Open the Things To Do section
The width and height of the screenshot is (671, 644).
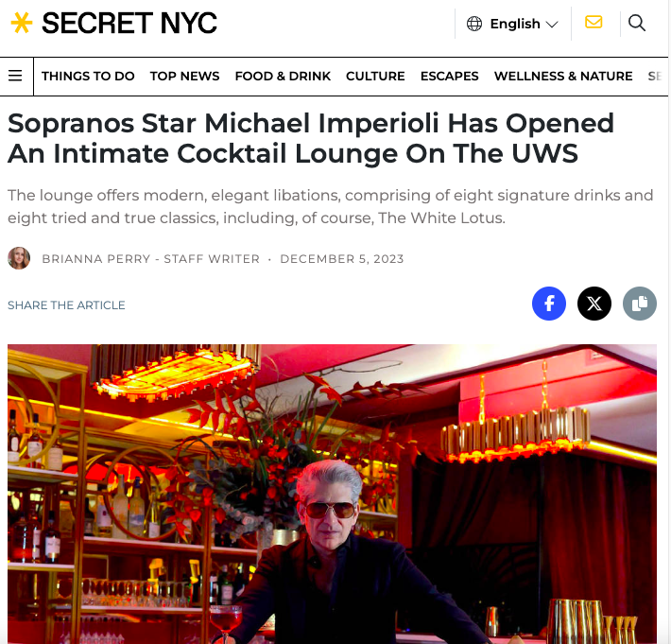[x=88, y=76]
